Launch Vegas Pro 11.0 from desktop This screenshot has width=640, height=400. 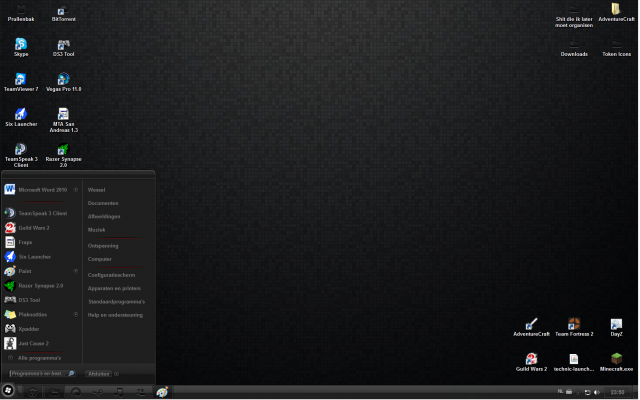[x=63, y=80]
